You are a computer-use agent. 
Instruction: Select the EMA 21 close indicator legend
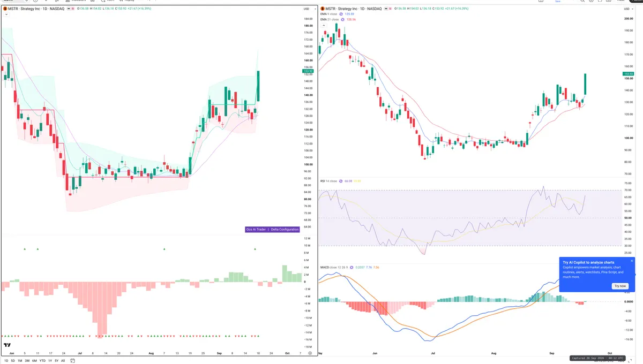coord(330,19)
